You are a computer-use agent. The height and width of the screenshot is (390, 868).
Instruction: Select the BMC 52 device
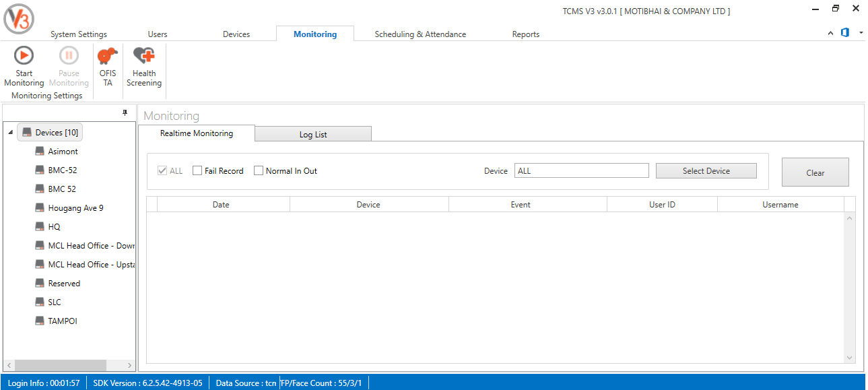(62, 189)
